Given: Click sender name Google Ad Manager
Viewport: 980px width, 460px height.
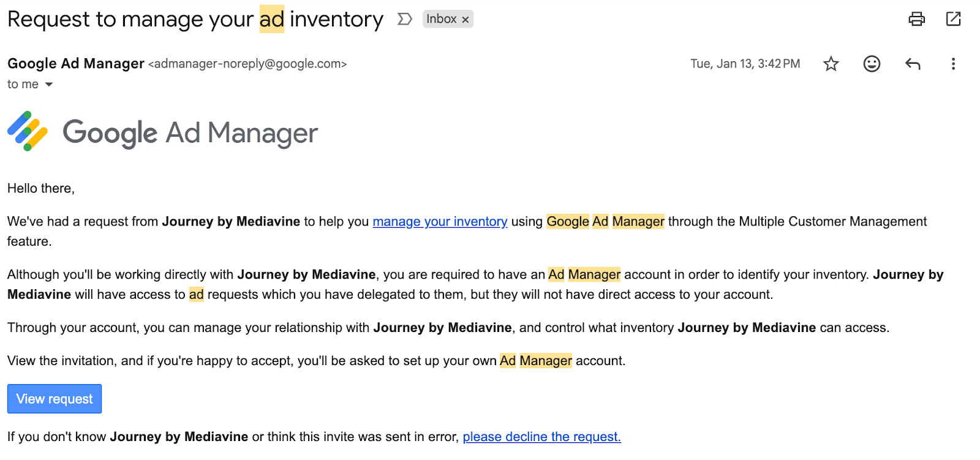Looking at the screenshot, I should tap(76, 64).
